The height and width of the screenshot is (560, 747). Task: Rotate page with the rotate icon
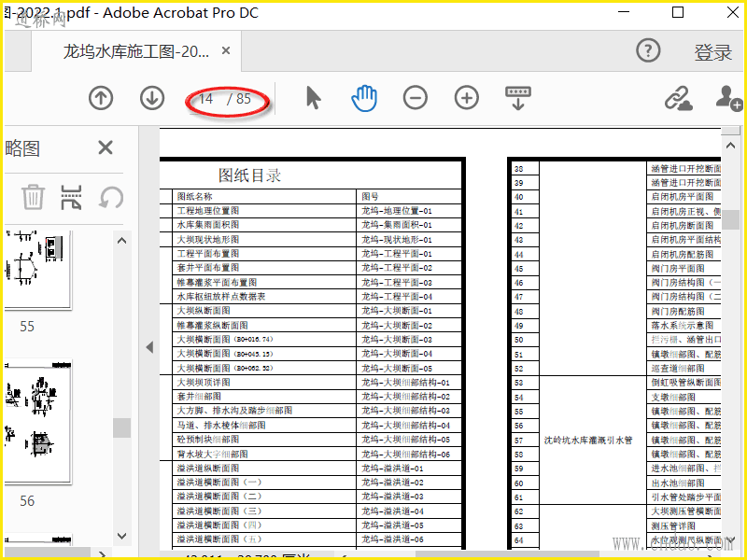point(111,197)
